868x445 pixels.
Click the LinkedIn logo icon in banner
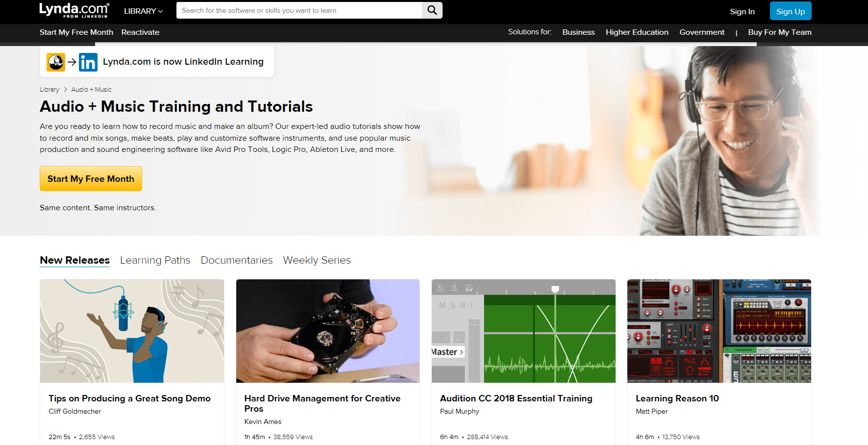coord(88,62)
